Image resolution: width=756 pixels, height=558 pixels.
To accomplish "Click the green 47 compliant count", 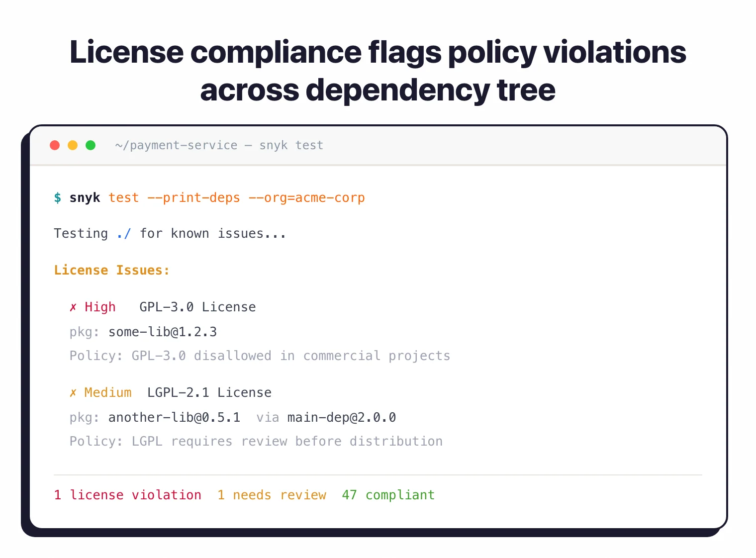I will (388, 495).
